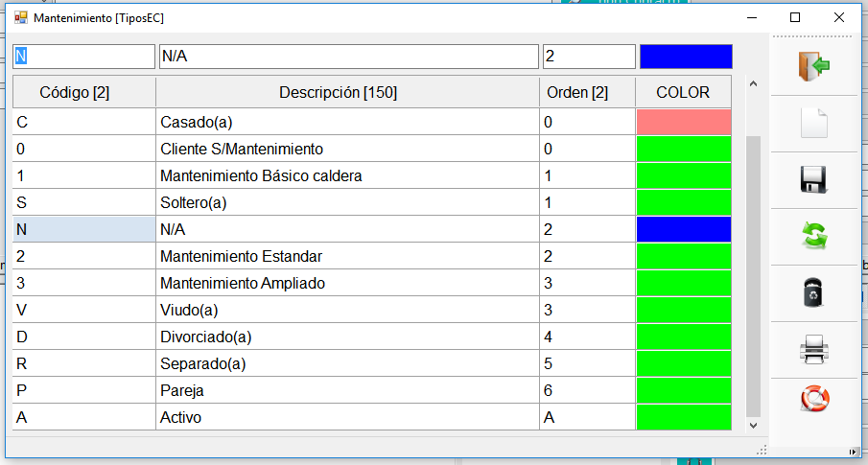The height and width of the screenshot is (465, 868).
Task: Click toolbar overflow arrow at bottom right
Action: (853, 453)
